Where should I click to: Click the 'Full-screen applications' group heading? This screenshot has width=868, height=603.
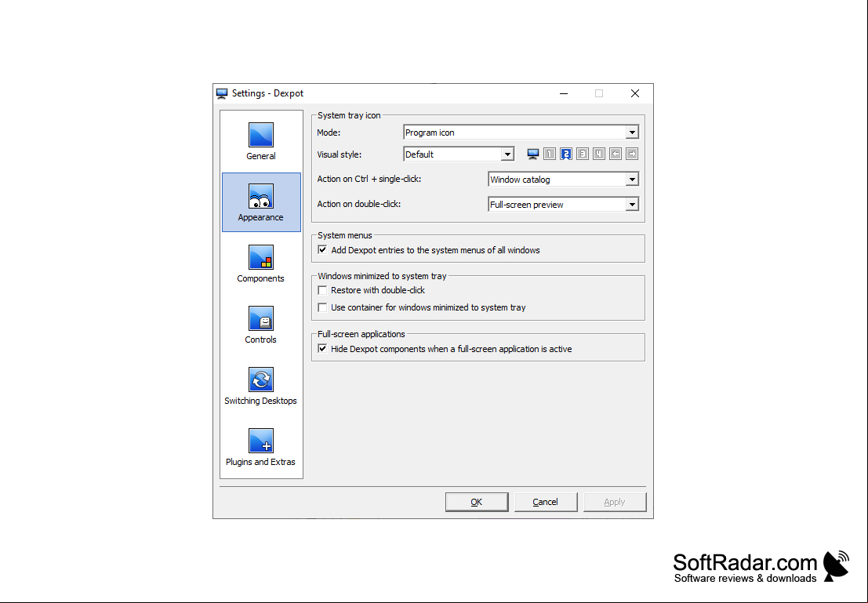pos(361,334)
